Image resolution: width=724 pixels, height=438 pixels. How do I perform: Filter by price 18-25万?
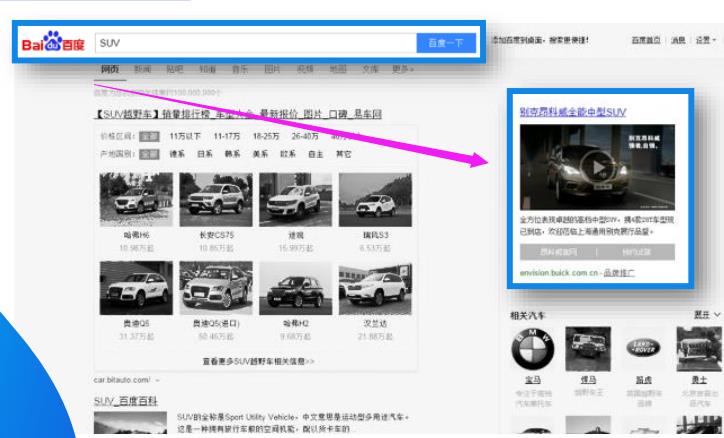coord(266,137)
